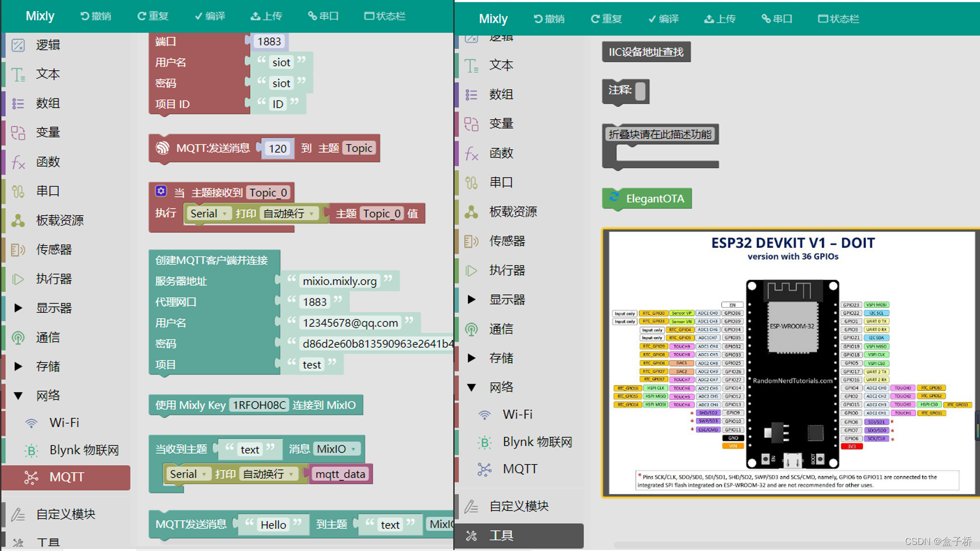980x551 pixels.
Task: Edit message value 120 in MQTT send block
Action: click(x=278, y=148)
